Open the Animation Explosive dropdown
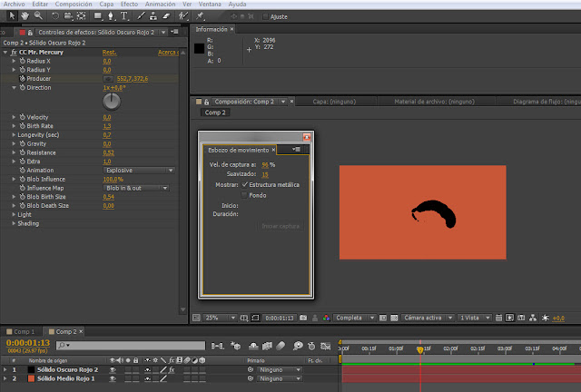The image size is (581, 392). pos(138,170)
